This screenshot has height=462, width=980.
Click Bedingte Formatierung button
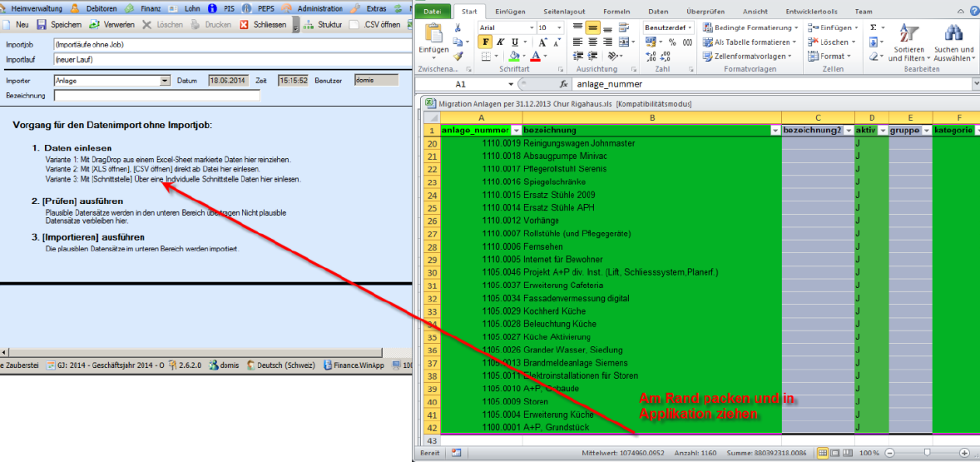click(x=750, y=27)
